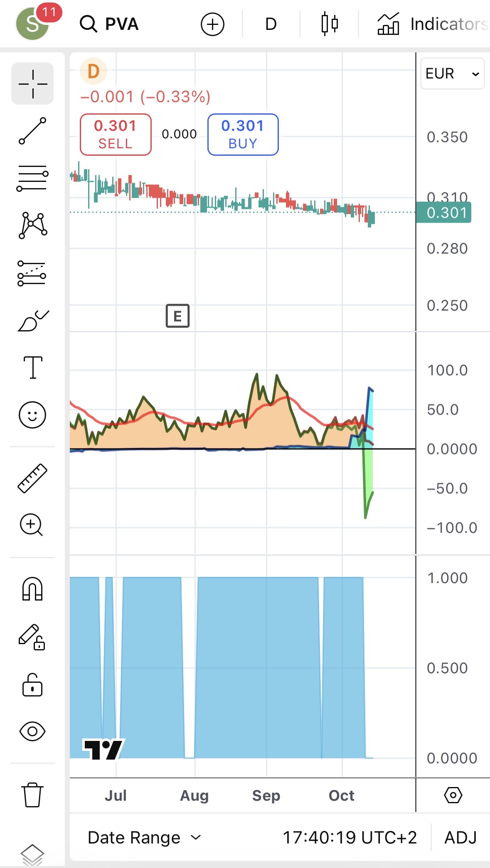Change the D timeframe interval
The height and width of the screenshot is (868, 490).
coord(271,24)
